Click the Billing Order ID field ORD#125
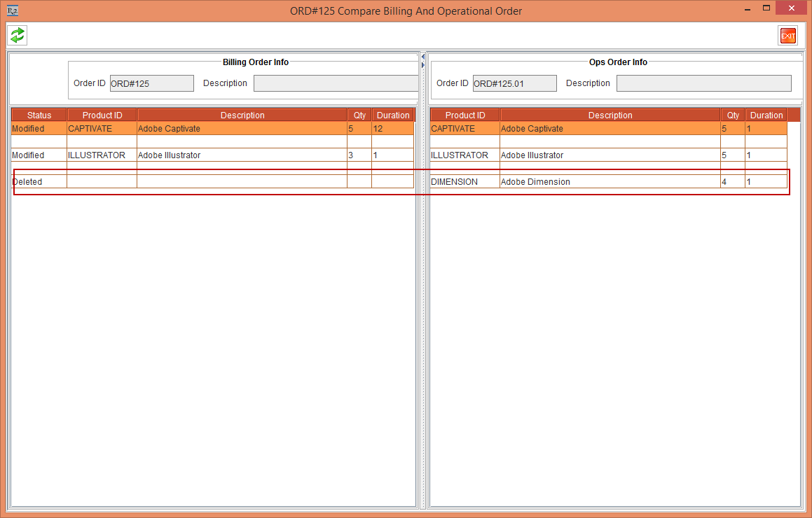The width and height of the screenshot is (812, 518). (x=151, y=83)
